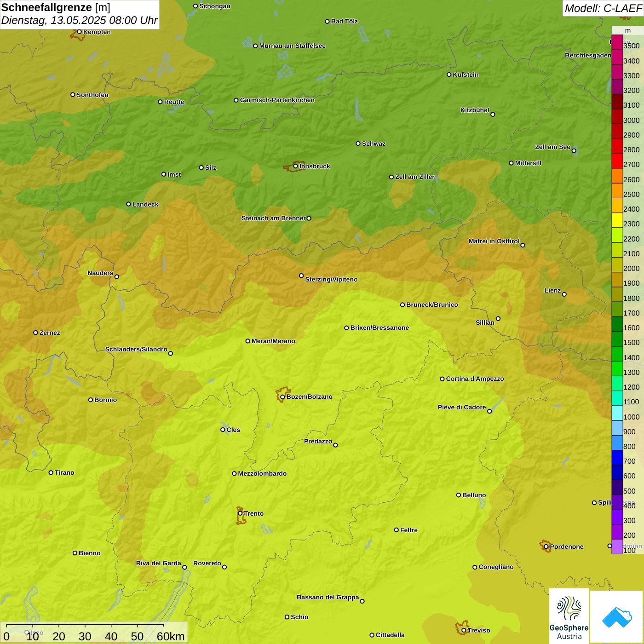Click the 3500 m magenta legend swatch

[617, 42]
